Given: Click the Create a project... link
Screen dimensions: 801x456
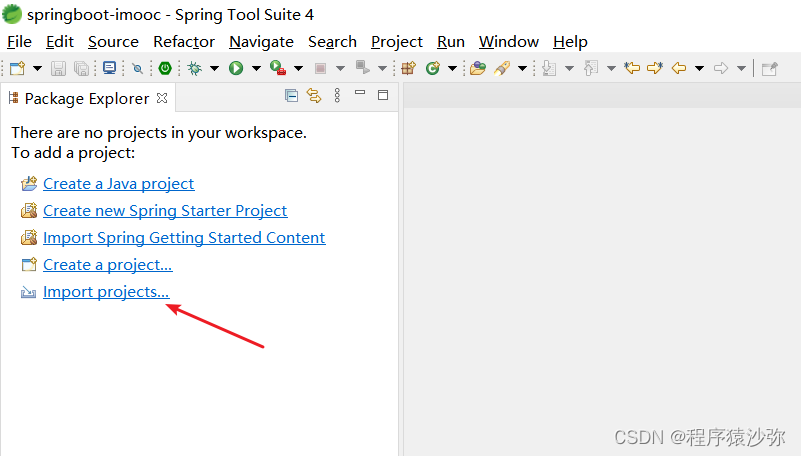Looking at the screenshot, I should click(108, 265).
